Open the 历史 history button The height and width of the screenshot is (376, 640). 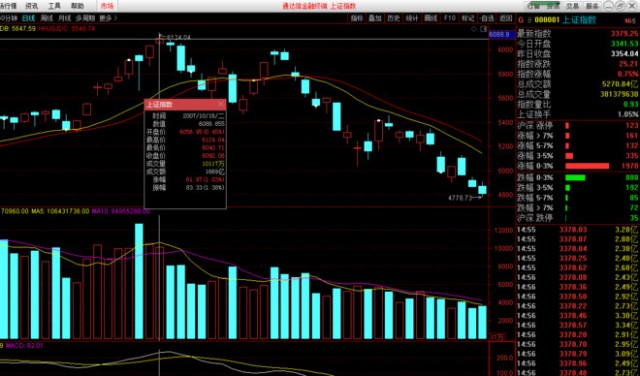tap(393, 18)
